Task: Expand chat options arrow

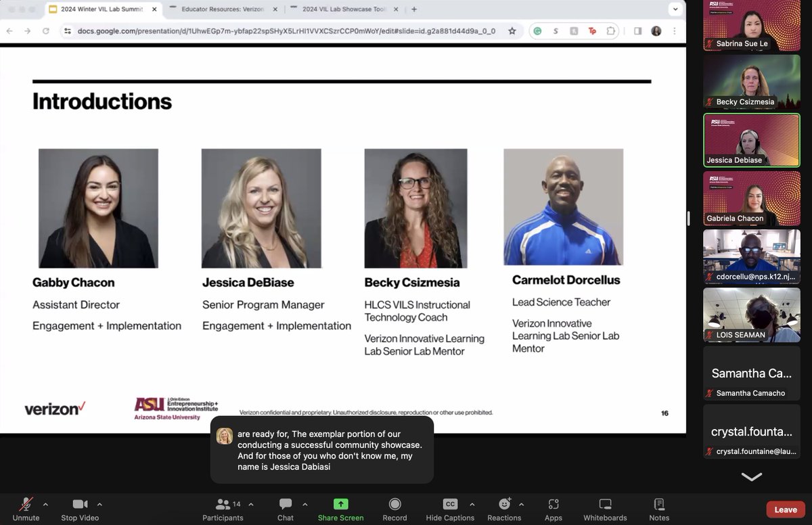Action: pyautogui.click(x=304, y=504)
